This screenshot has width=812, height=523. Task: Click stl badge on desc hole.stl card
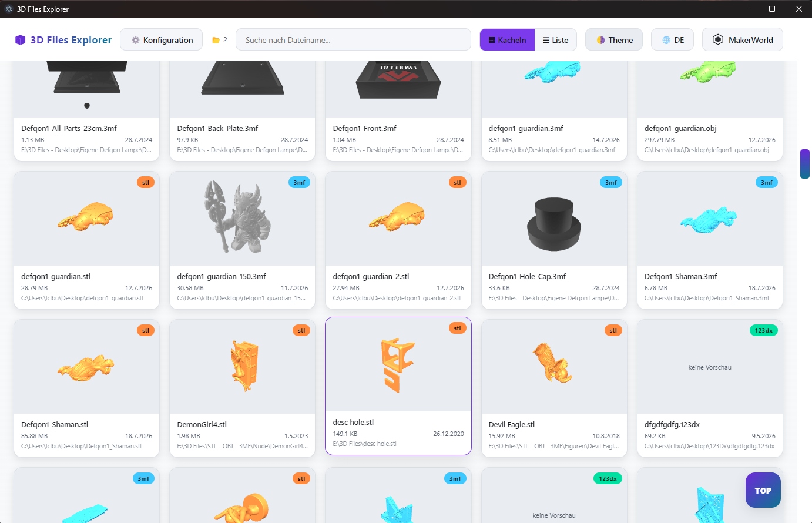(x=457, y=328)
